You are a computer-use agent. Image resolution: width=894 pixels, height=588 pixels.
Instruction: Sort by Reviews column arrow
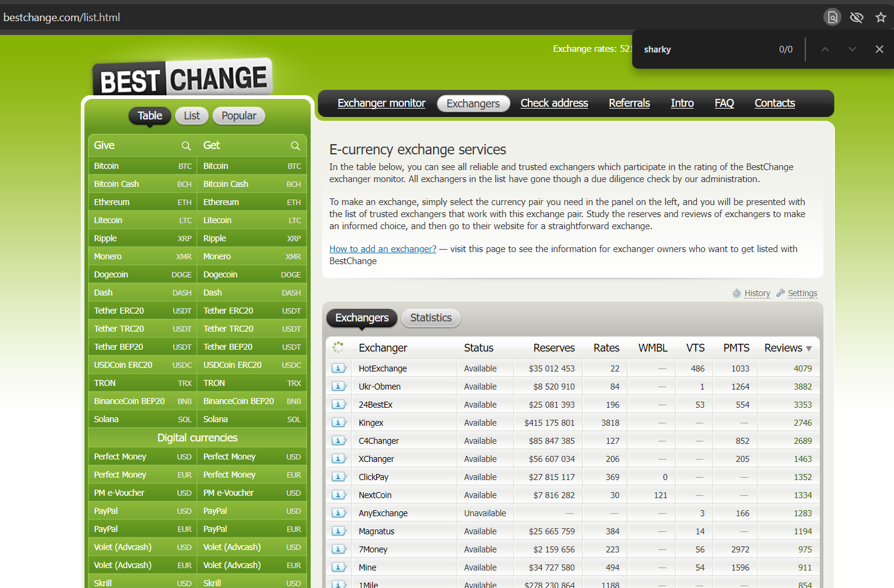tap(809, 349)
